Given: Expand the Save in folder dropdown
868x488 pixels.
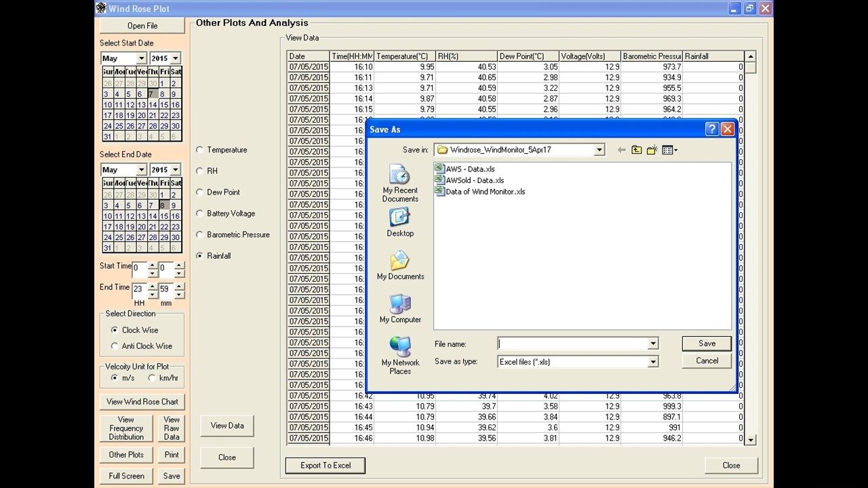Looking at the screenshot, I should (599, 150).
